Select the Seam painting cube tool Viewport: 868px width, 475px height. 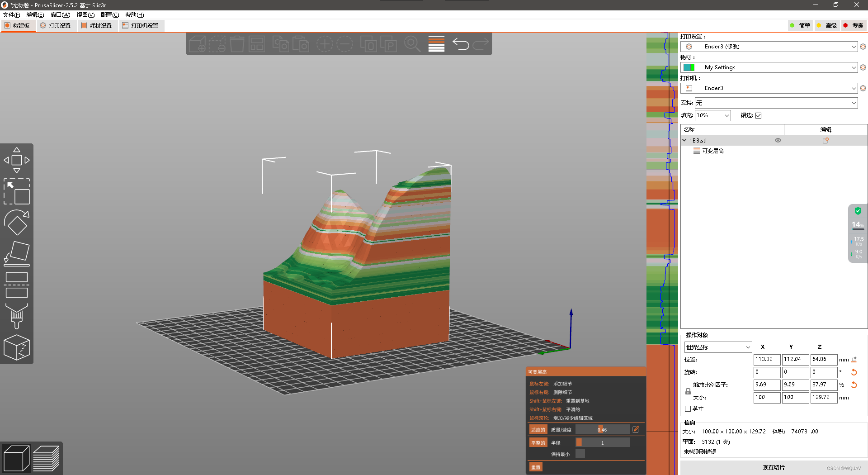17,347
